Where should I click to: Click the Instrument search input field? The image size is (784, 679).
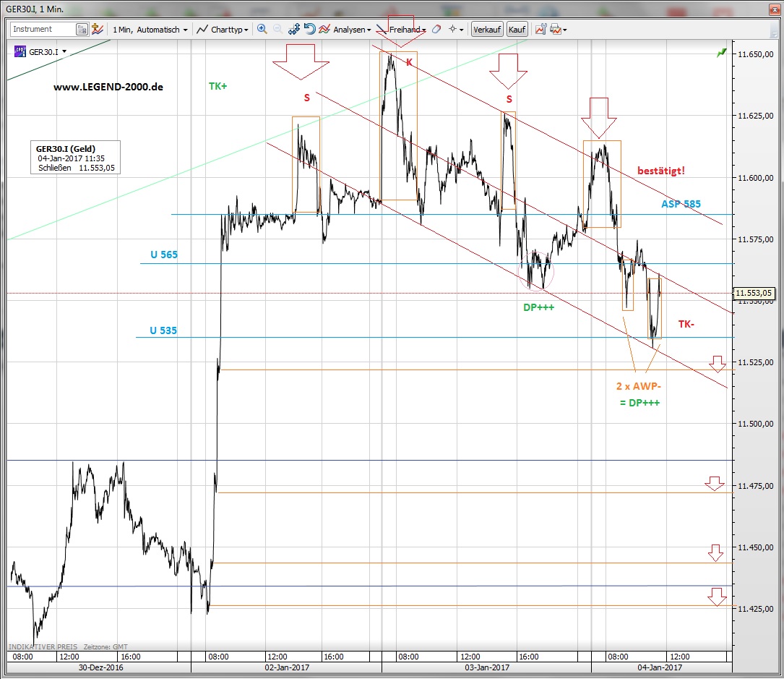coord(43,30)
